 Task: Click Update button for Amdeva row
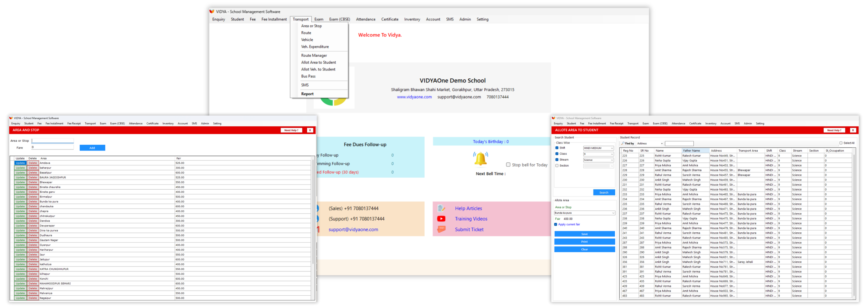pyautogui.click(x=20, y=163)
